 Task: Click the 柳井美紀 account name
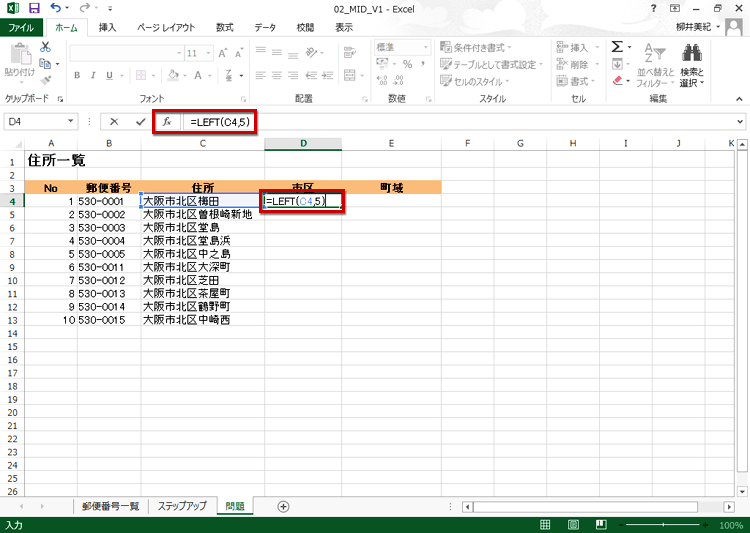tap(694, 27)
